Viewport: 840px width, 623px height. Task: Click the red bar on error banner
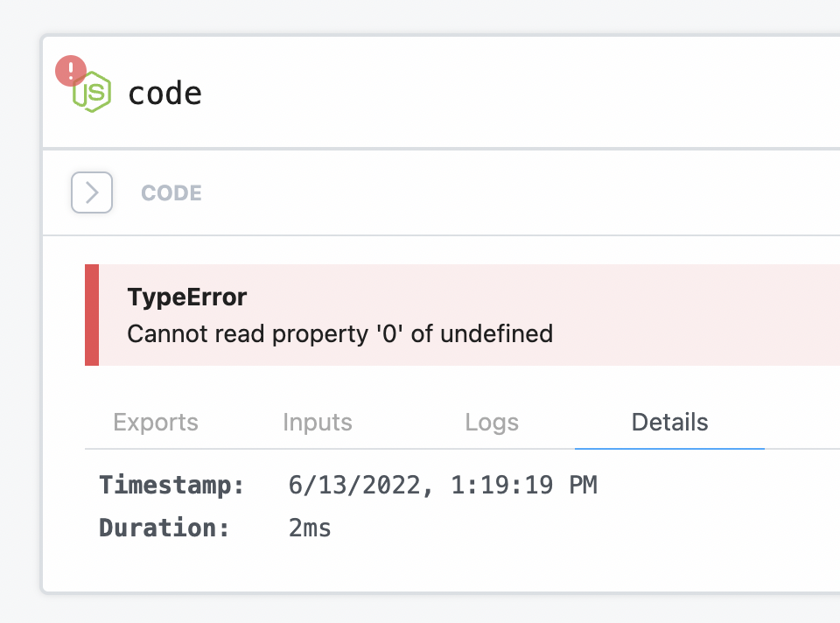(x=92, y=315)
